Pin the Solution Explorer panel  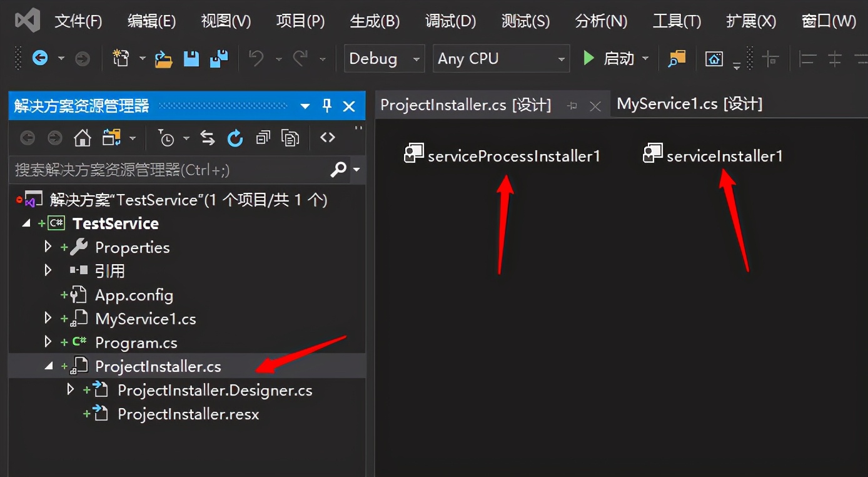(x=326, y=106)
